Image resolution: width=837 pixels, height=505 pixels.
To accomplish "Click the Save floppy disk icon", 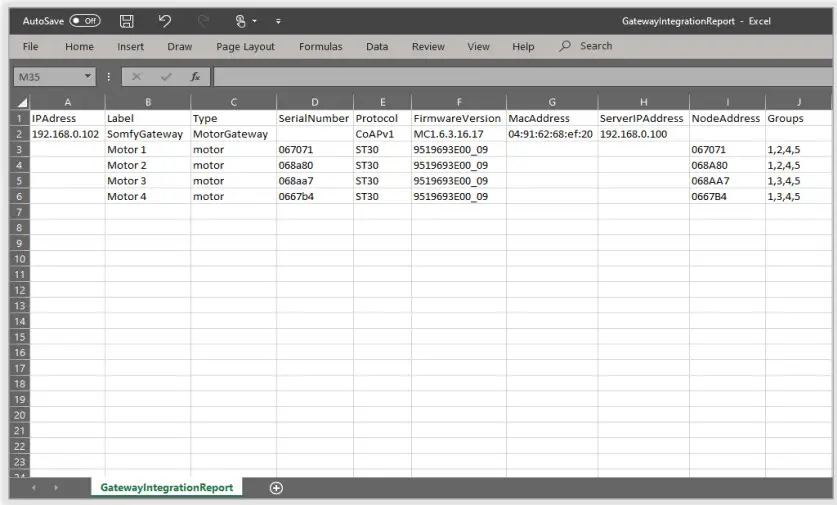I will coord(127,21).
